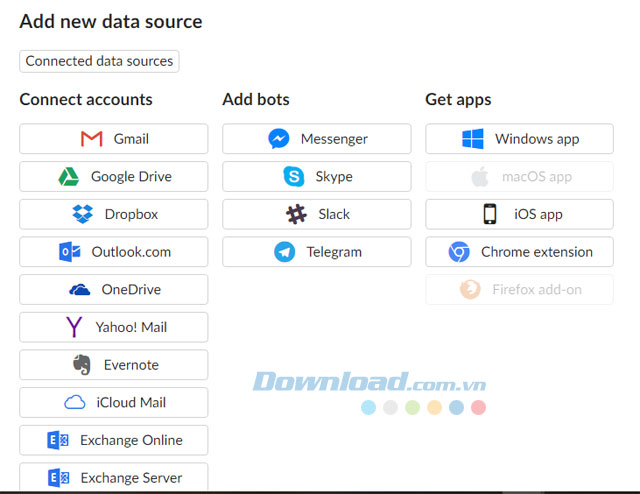Open Connected data sources

coord(99,61)
